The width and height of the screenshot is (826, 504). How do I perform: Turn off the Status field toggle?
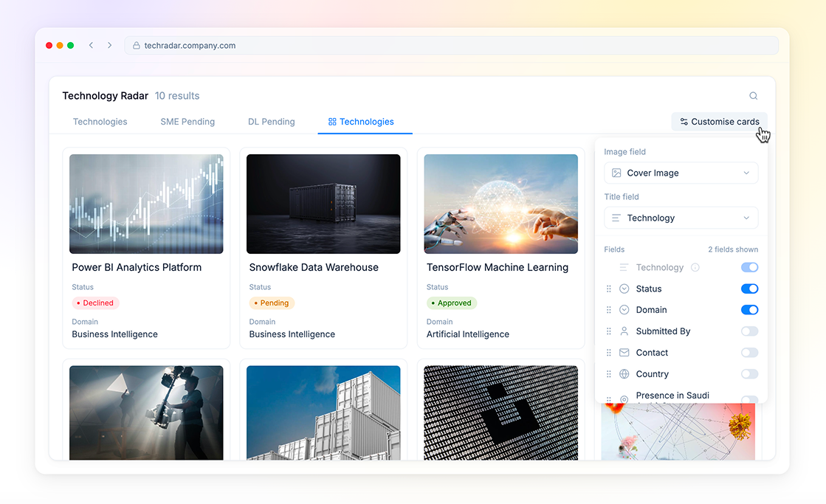pos(750,289)
